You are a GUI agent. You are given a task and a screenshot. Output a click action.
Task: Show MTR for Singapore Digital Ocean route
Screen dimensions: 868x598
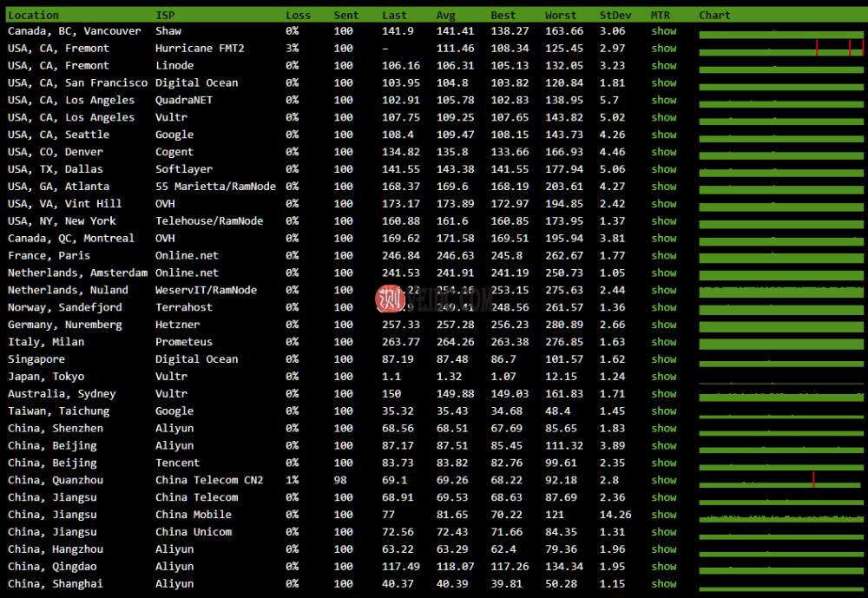click(x=663, y=358)
